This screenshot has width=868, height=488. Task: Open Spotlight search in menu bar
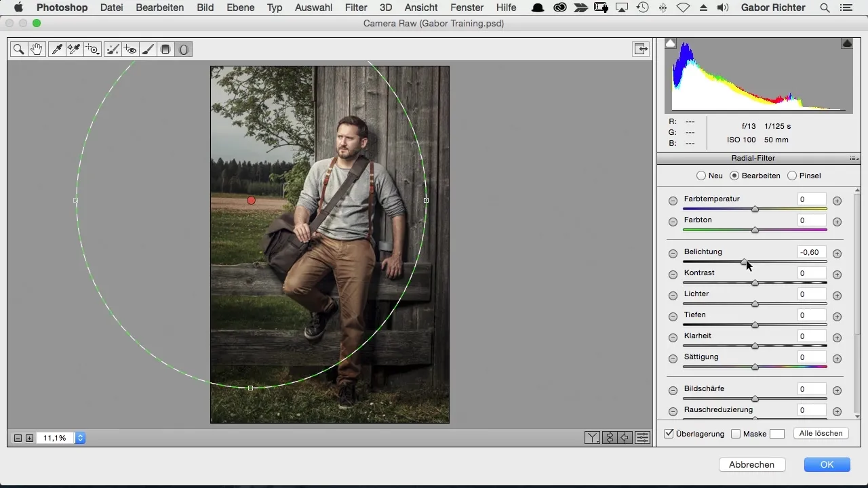pyautogui.click(x=825, y=7)
